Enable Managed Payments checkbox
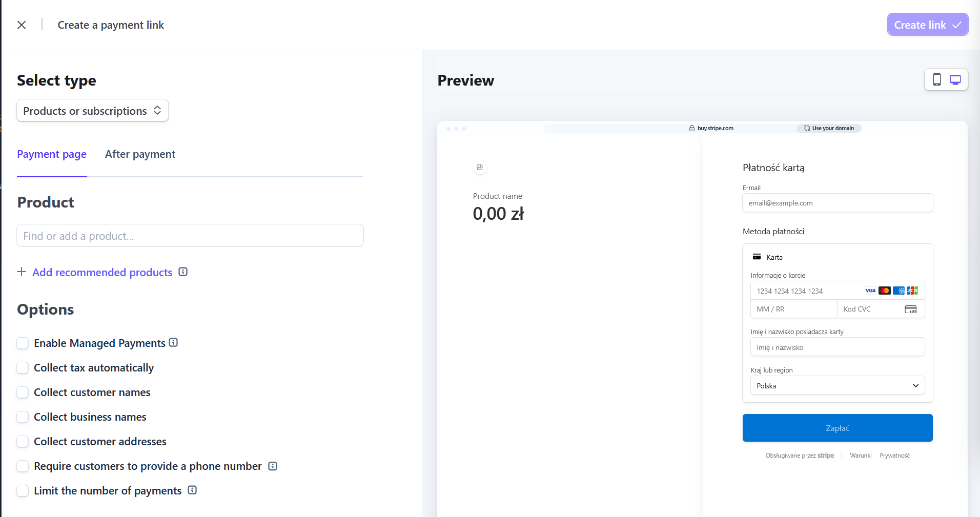Screen dimensions: 980x517 click(23, 343)
